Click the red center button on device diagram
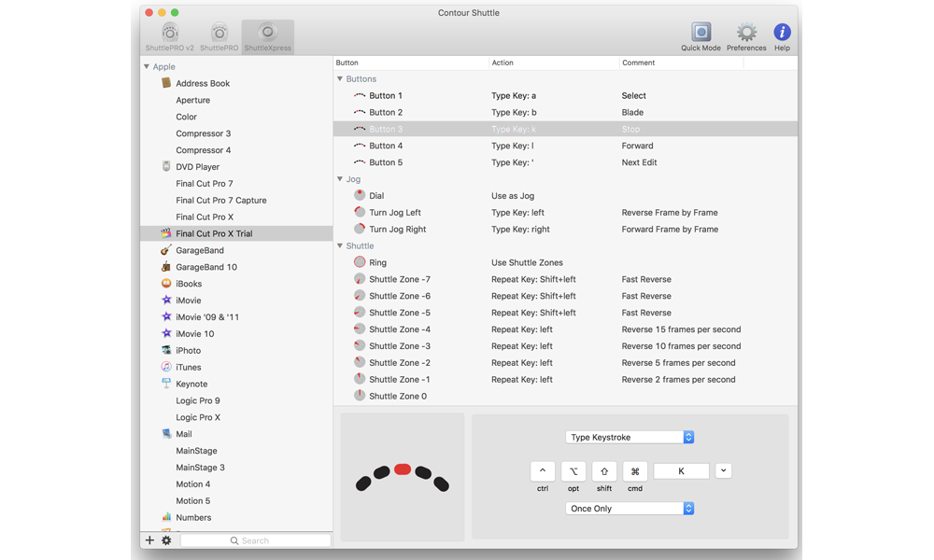This screenshot has height=560, width=934. [x=403, y=469]
